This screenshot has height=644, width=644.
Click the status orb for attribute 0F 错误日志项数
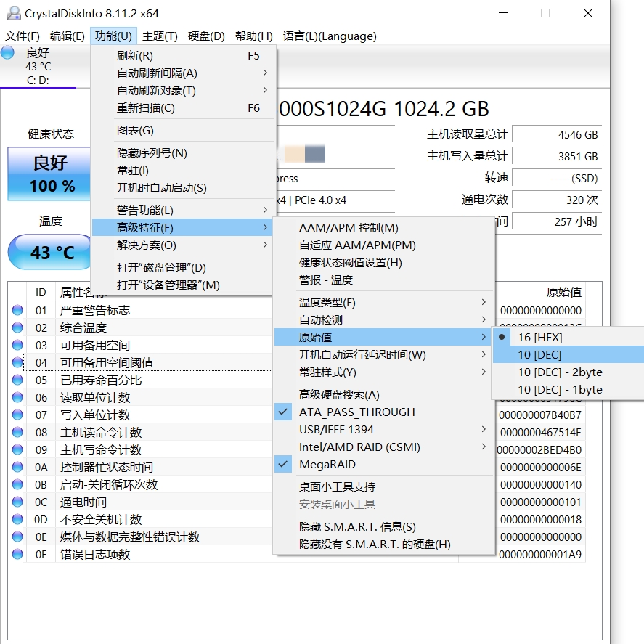click(17, 555)
